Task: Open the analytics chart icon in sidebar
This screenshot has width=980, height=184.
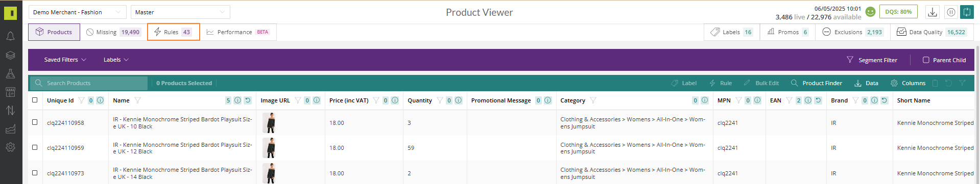Action: click(x=10, y=129)
